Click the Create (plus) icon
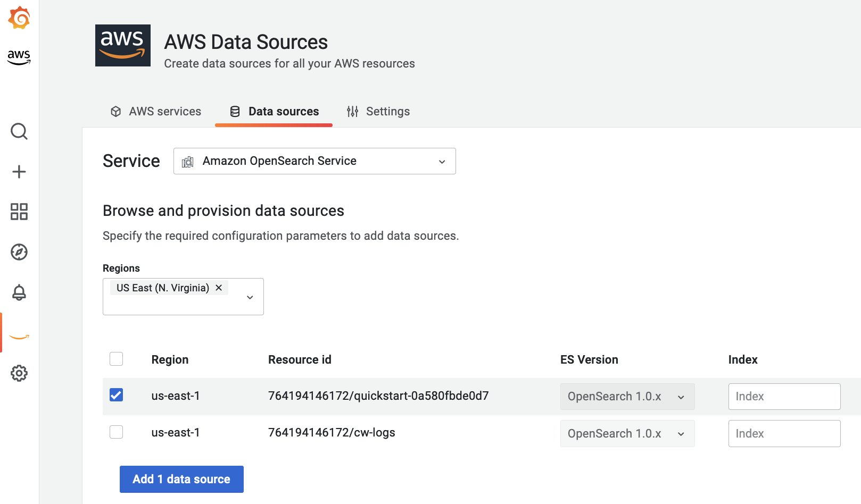The width and height of the screenshot is (861, 504). 19,171
